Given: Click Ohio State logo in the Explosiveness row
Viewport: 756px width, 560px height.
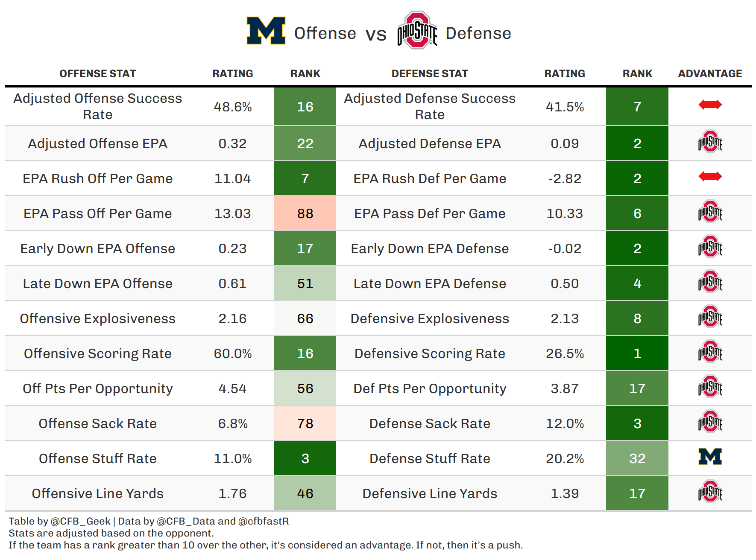Looking at the screenshot, I should point(710,317).
